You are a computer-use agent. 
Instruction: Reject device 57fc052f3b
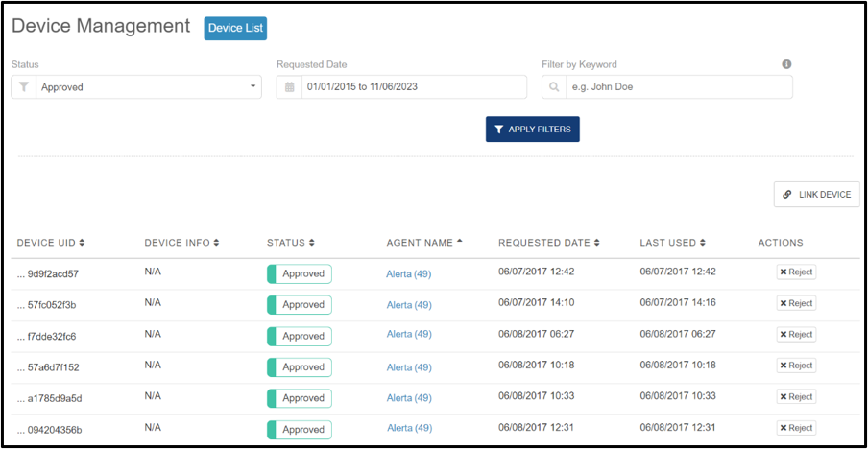point(796,303)
